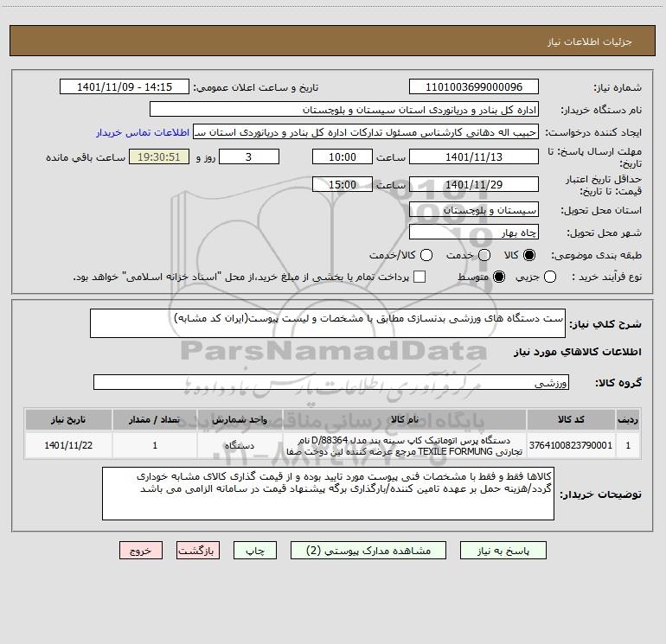Viewport: 666px width, 644px height.
Task: Click the item name cell with D/88364
Action: [405, 445]
